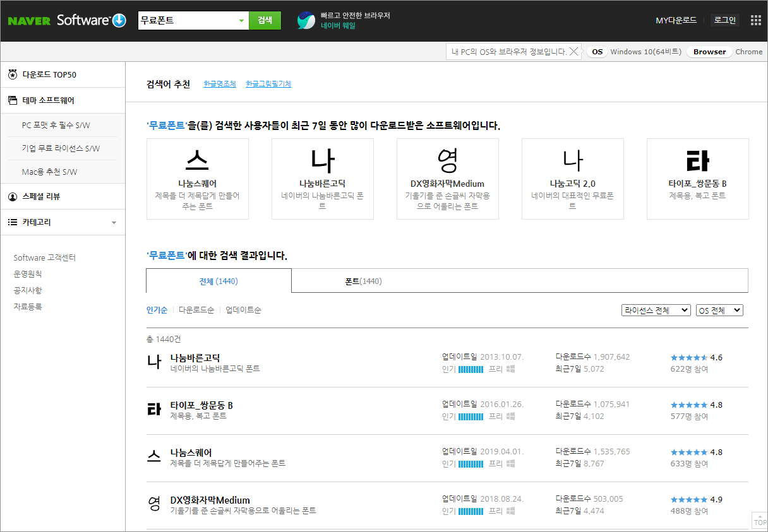This screenshot has width=768, height=532.
Task: Close the PC OS info tooltip
Action: [x=573, y=52]
